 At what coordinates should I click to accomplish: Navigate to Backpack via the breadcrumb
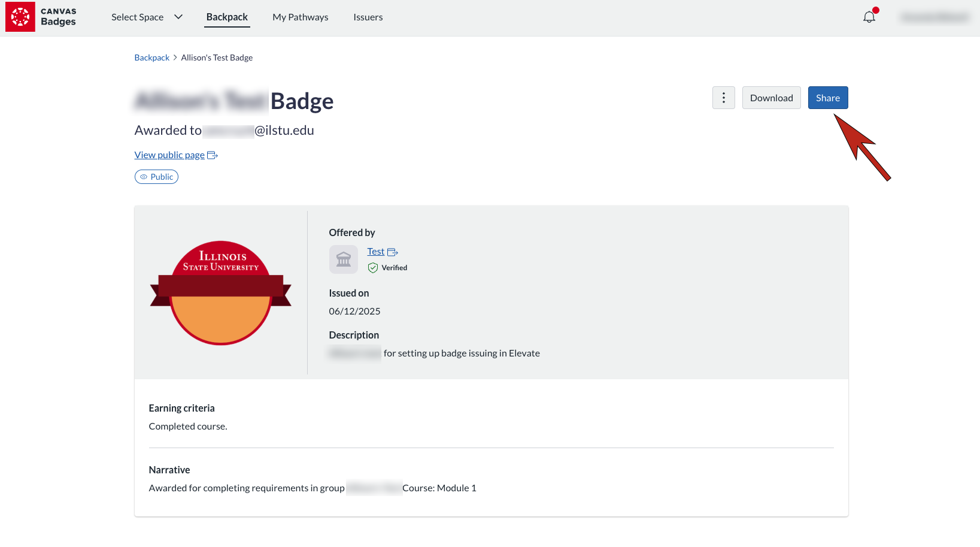click(152, 58)
